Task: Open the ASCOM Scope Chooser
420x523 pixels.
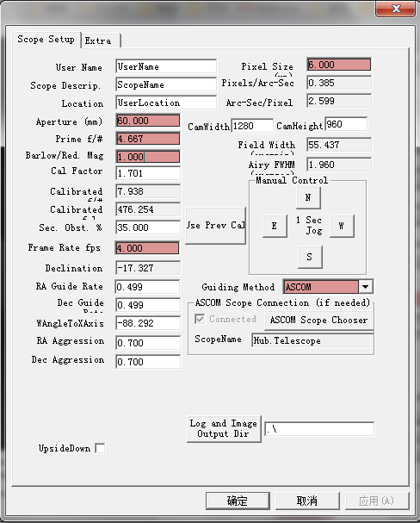Action: [318, 321]
